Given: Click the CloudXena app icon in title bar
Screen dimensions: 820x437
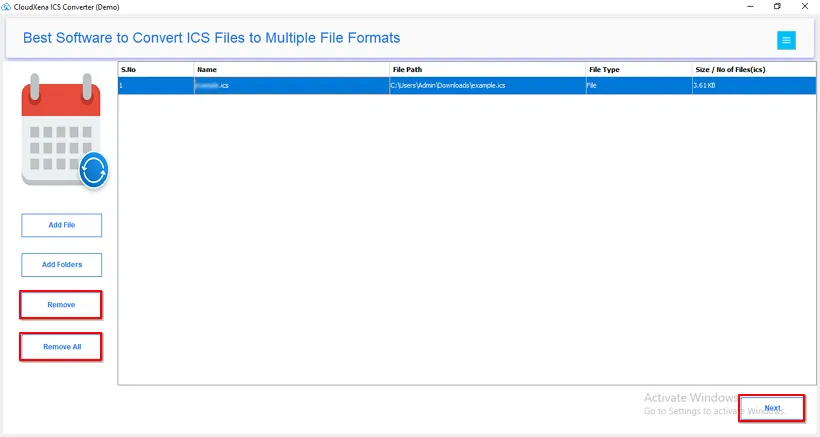Looking at the screenshot, I should click(6, 7).
